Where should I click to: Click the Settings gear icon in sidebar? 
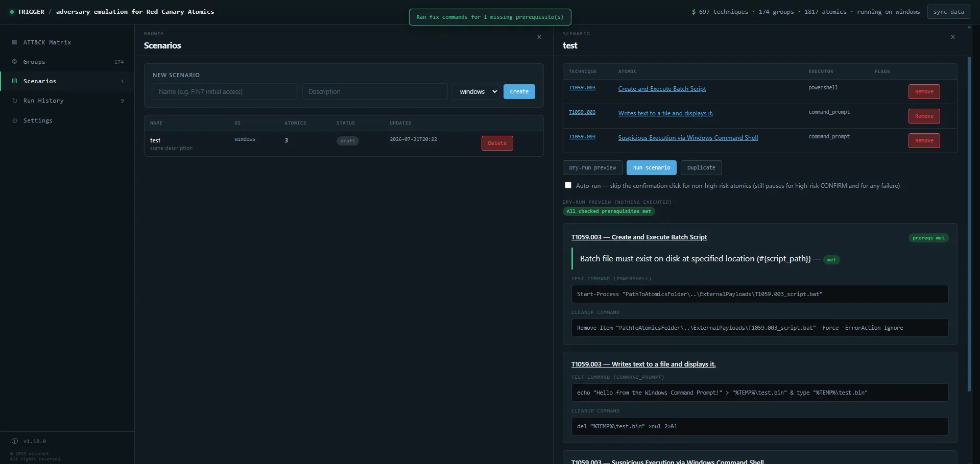pyautogui.click(x=14, y=120)
